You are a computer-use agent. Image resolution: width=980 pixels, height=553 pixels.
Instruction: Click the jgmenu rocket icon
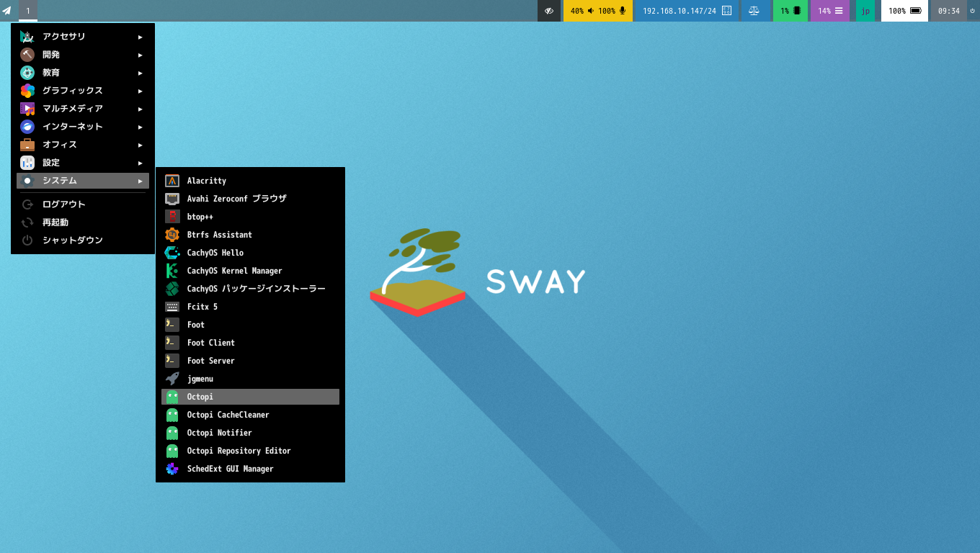point(172,379)
